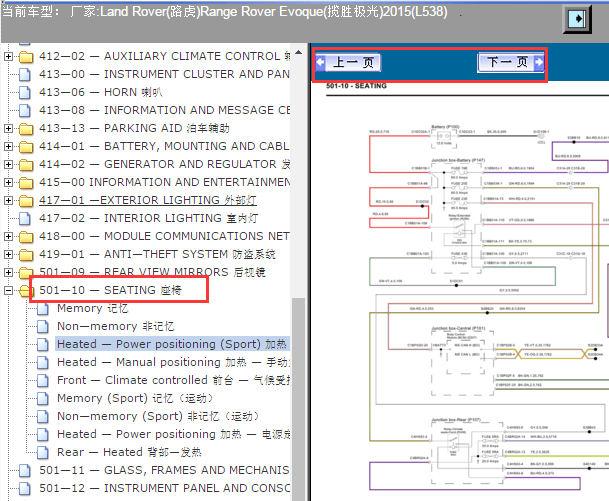
Task: Select 501-10 SEATING 座椅 tree item
Action: (x=110, y=290)
